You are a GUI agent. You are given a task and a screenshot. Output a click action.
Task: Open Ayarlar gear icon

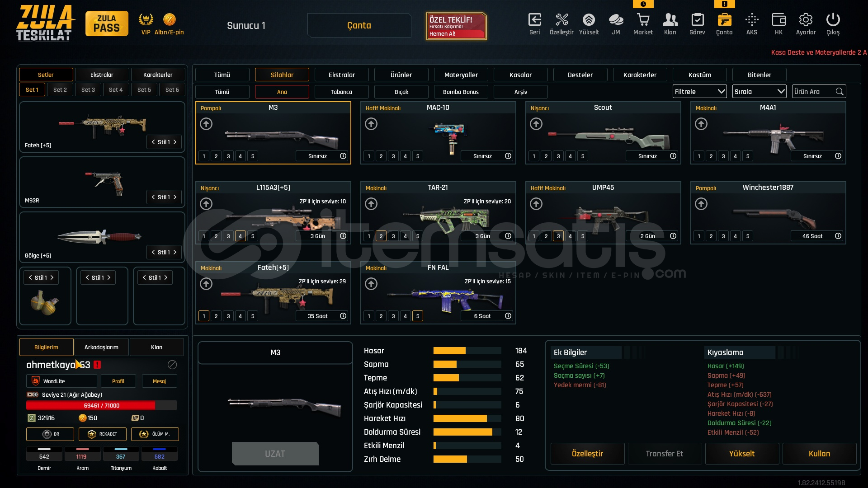tap(806, 20)
